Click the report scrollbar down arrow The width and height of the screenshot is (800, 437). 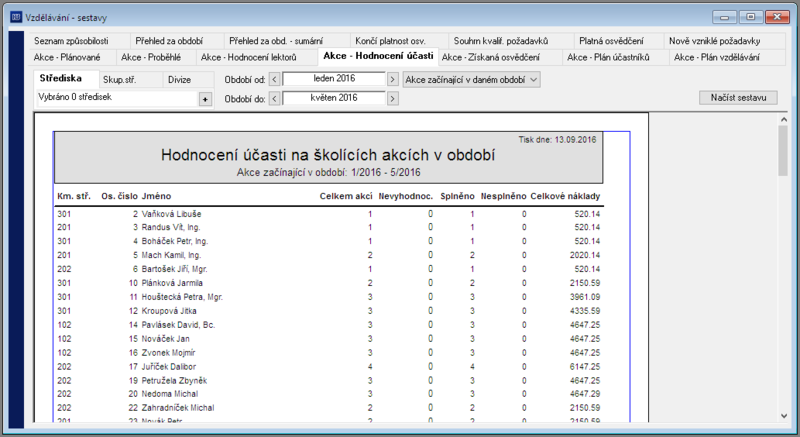[784, 416]
